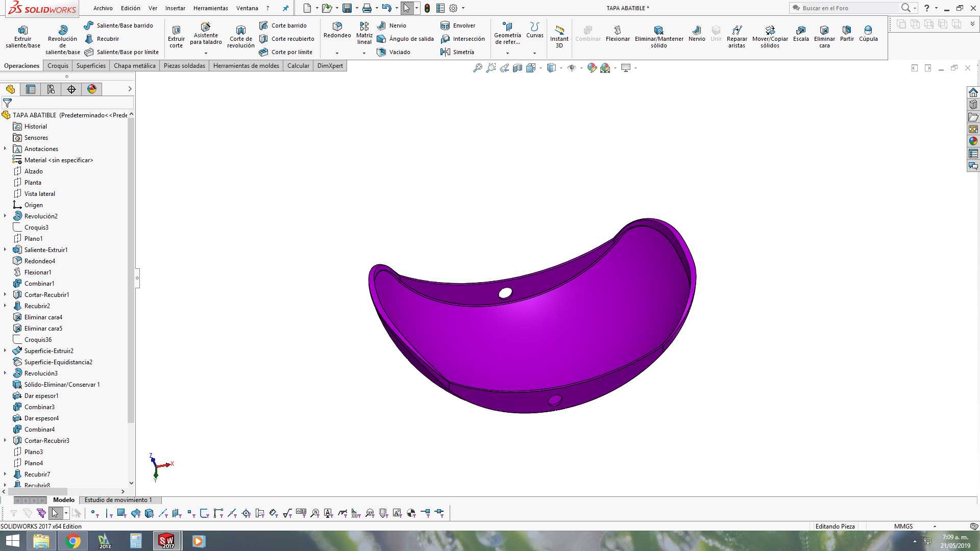Click Revolución de saliente/base tool
The height and width of the screenshot is (551, 980).
(x=62, y=39)
